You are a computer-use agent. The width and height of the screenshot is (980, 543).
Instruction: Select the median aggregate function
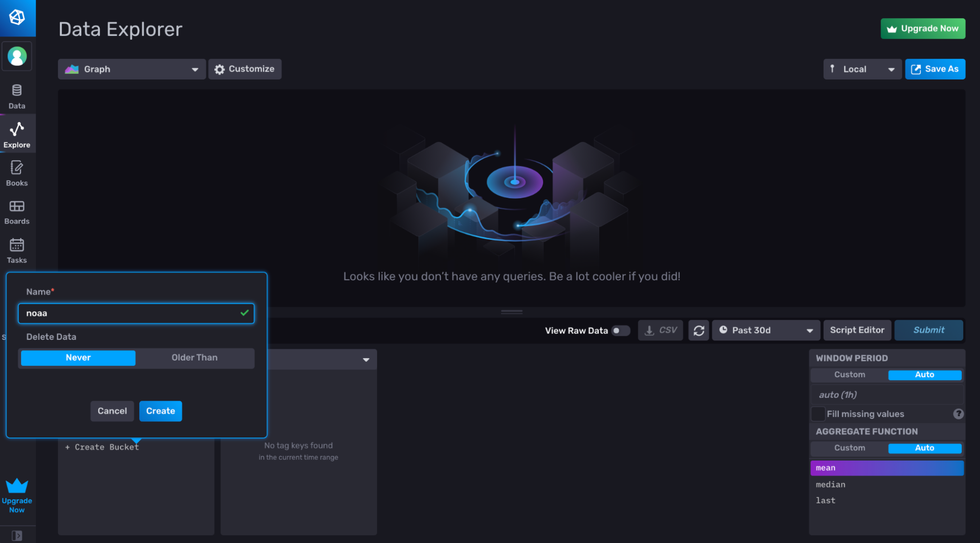pyautogui.click(x=887, y=485)
